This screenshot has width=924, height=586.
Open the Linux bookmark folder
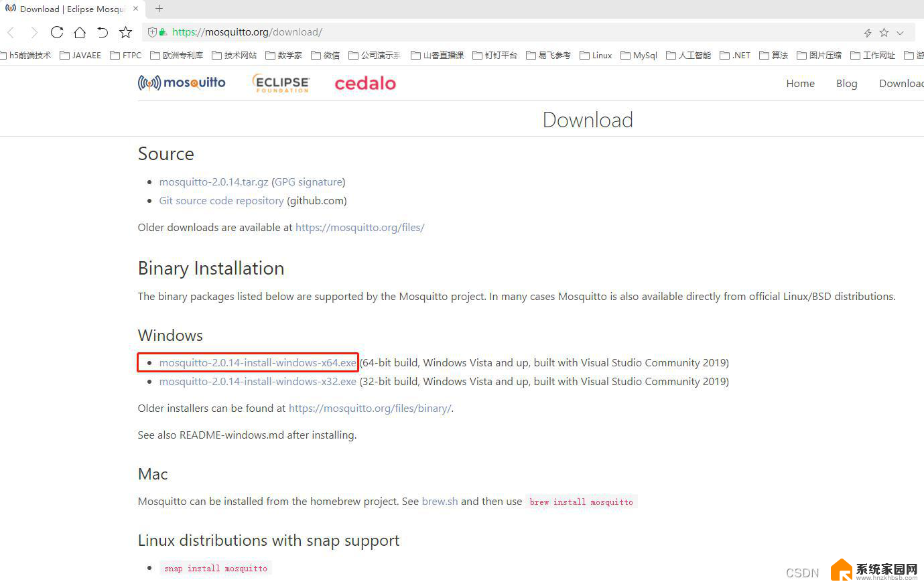[x=596, y=55]
